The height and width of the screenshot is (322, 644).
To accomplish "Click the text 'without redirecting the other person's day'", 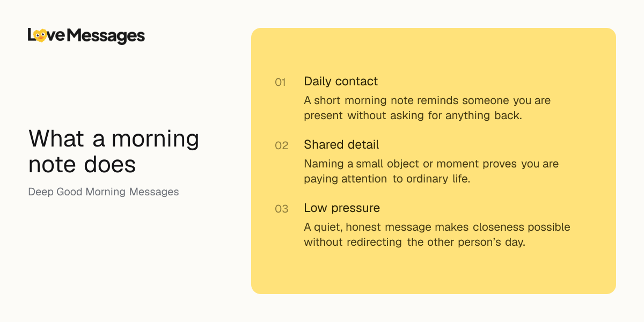I will coord(414,242).
